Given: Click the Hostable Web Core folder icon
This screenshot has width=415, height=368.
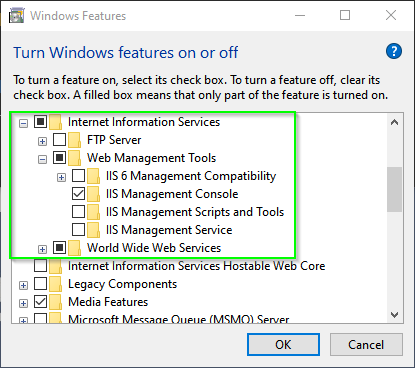Looking at the screenshot, I should (x=55, y=266).
